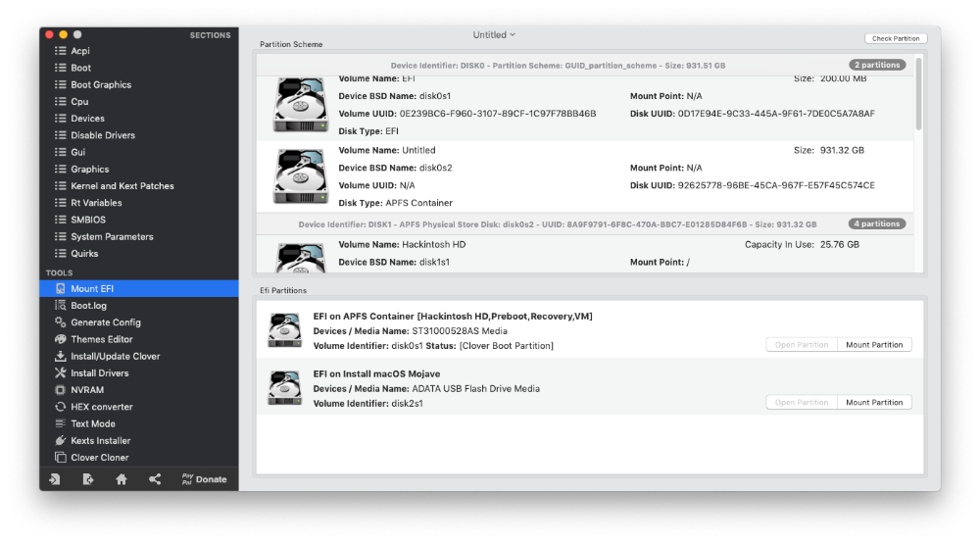Click the HEX converter refresh icon
980x543 pixels.
pos(60,407)
